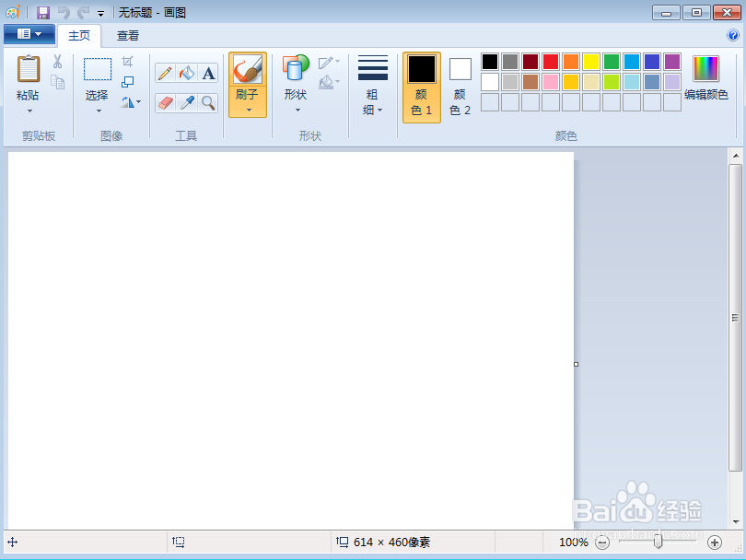This screenshot has width=746, height=560.
Task: Select the Pencil tool
Action: click(165, 74)
